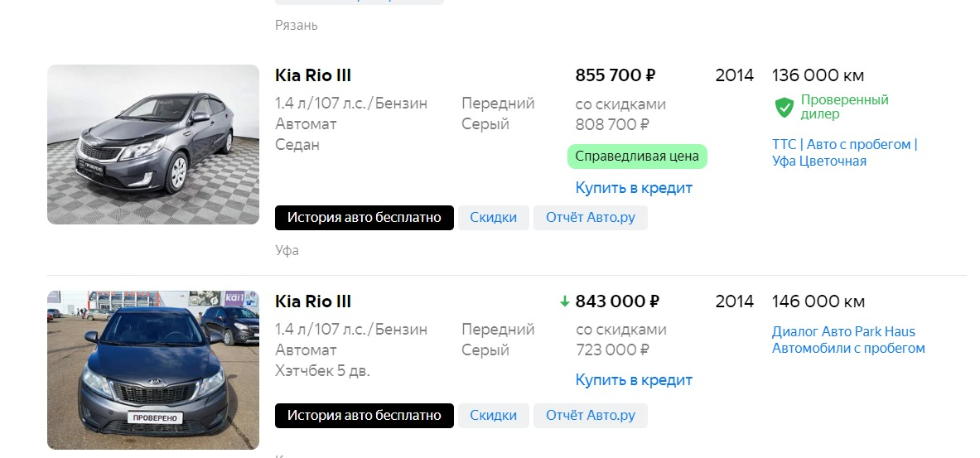Click Купить в кредит for the 855 700 ₽ car
The height and width of the screenshot is (458, 980).
634,188
